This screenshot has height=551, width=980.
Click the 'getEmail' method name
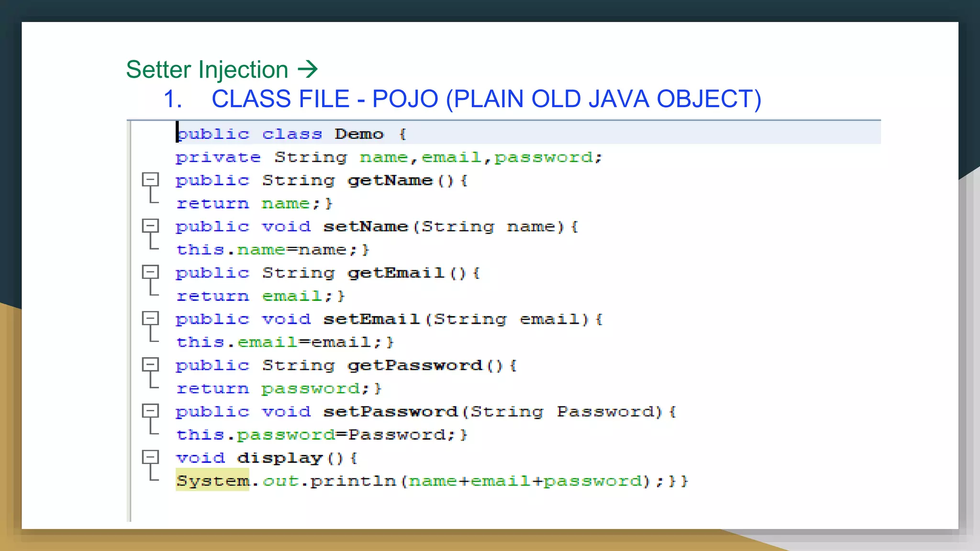[x=396, y=273]
